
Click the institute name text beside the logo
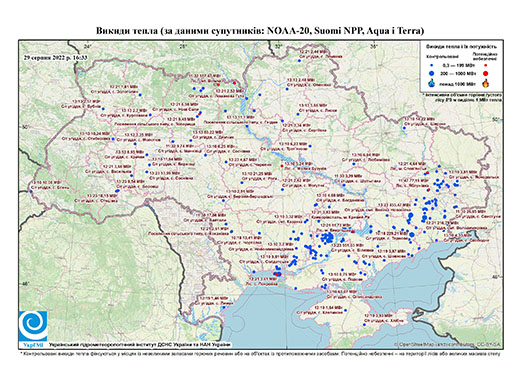coord(139,345)
